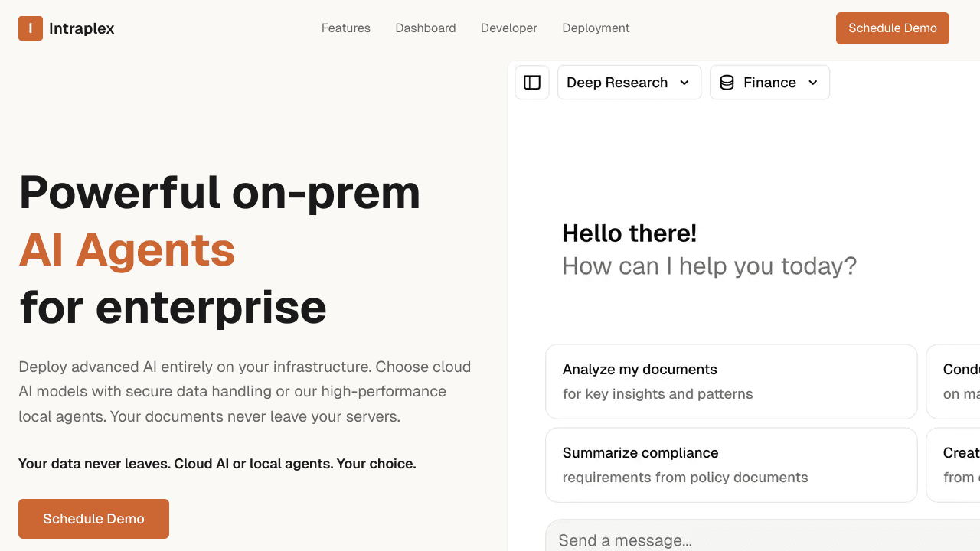Open the Finance data source dropdown

click(x=769, y=83)
